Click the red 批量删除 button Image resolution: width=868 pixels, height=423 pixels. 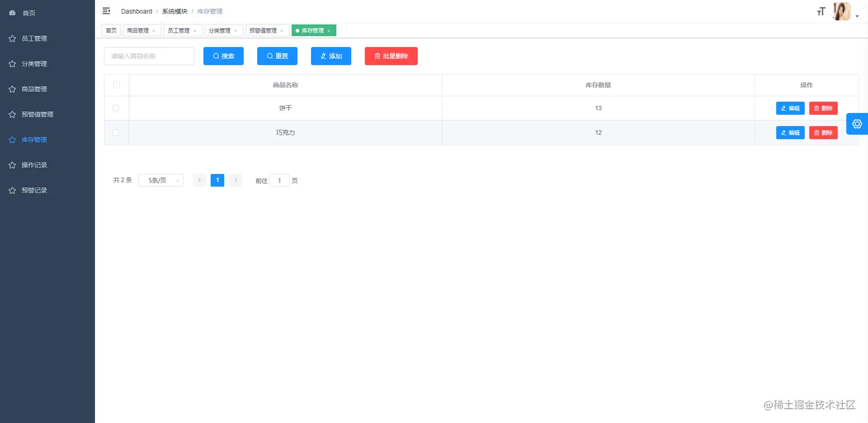[x=391, y=56]
